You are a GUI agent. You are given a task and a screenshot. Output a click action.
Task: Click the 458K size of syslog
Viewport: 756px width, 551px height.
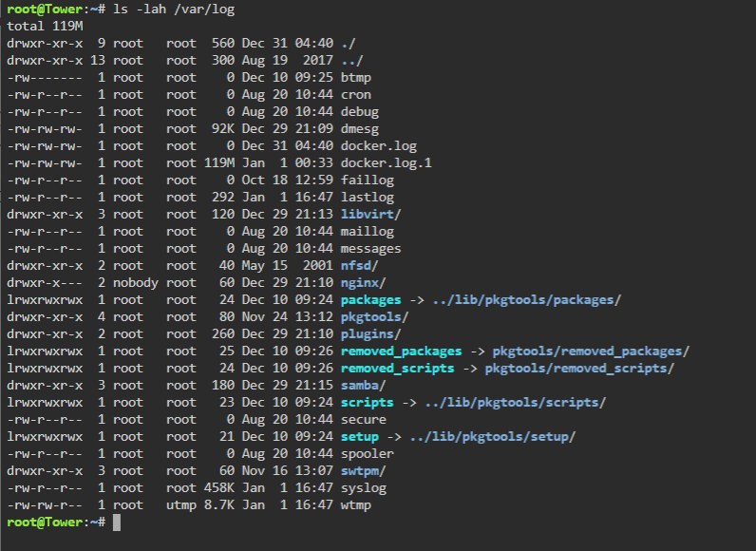(219, 488)
